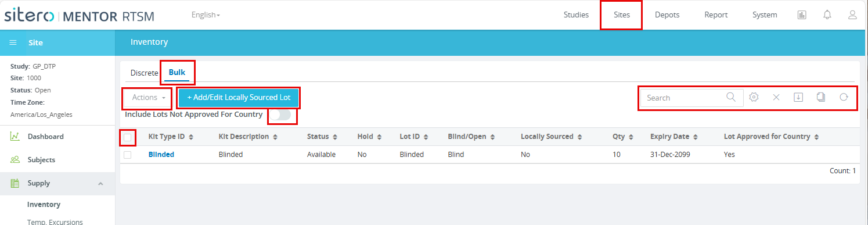The width and height of the screenshot is (868, 225).
Task: Download the inventory table export
Action: click(x=798, y=97)
